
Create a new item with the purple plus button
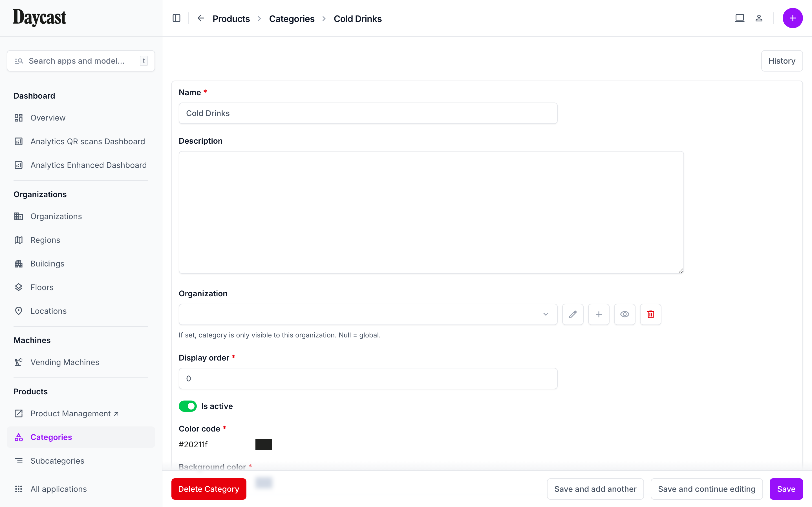793,18
